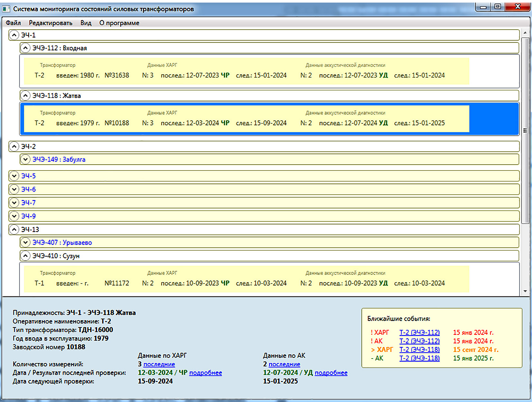This screenshot has height=402, width=532.
Task: Click scrollbar down arrow in tree list
Action: (x=525, y=291)
